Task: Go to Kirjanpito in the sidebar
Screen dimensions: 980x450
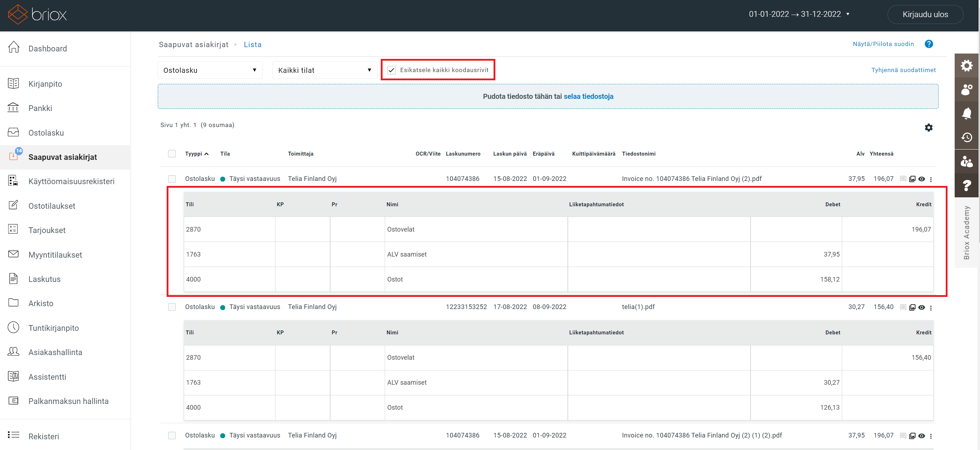Action: pos(45,84)
